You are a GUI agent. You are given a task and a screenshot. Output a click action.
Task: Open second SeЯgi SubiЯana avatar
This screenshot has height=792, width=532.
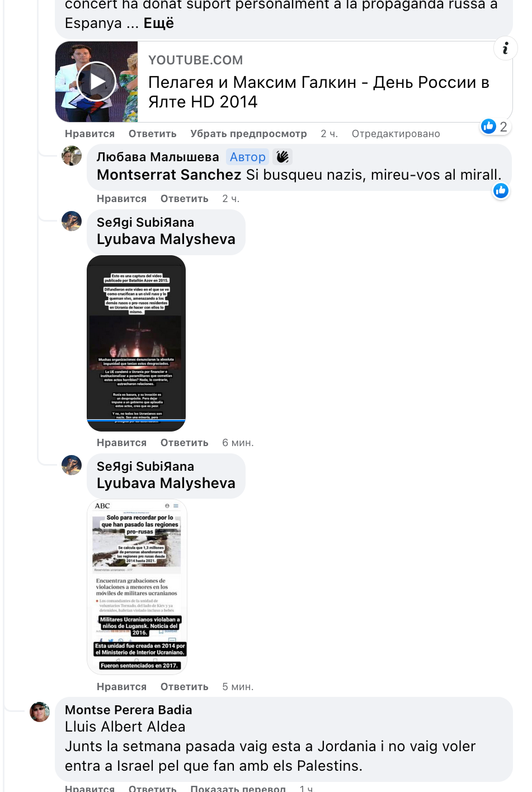pos(72,465)
